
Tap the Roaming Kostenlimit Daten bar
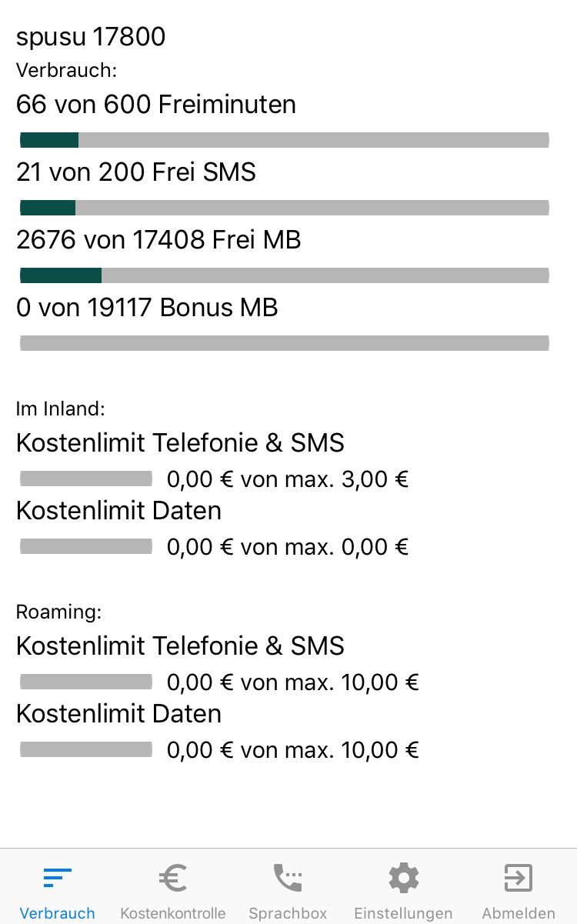click(86, 750)
